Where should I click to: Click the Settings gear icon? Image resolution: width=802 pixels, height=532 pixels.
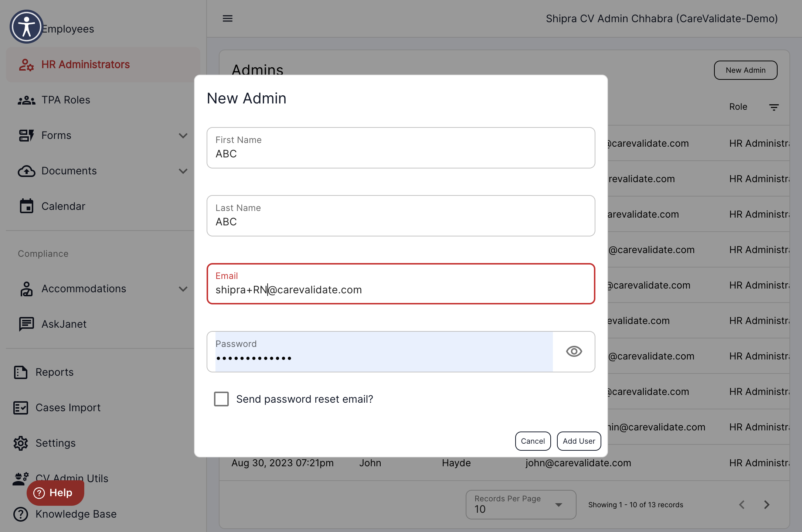point(21,443)
